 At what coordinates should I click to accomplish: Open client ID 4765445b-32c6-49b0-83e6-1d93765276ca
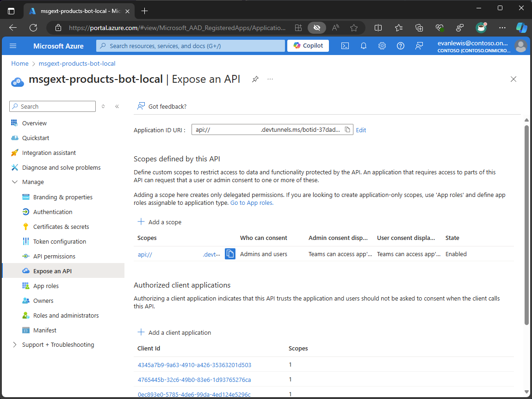194,380
